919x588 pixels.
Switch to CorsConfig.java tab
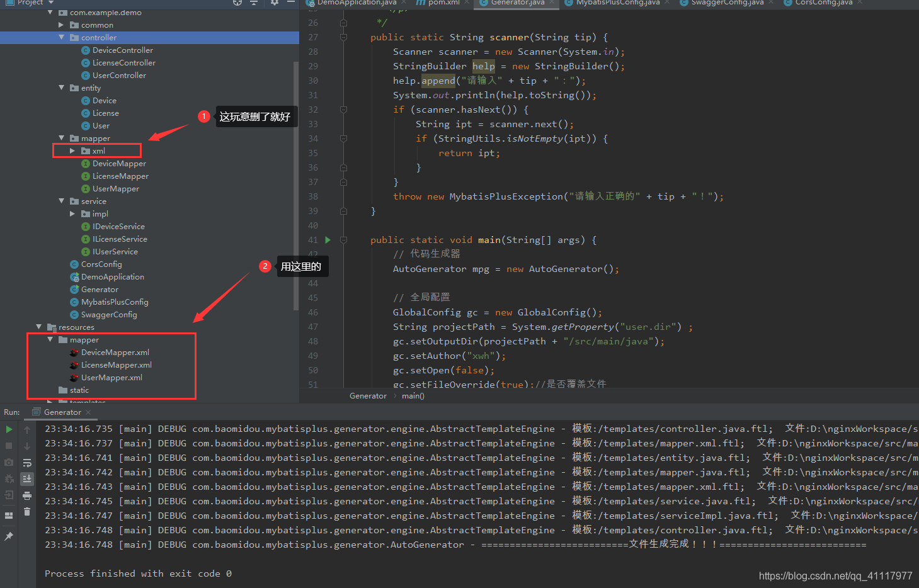coord(824,3)
